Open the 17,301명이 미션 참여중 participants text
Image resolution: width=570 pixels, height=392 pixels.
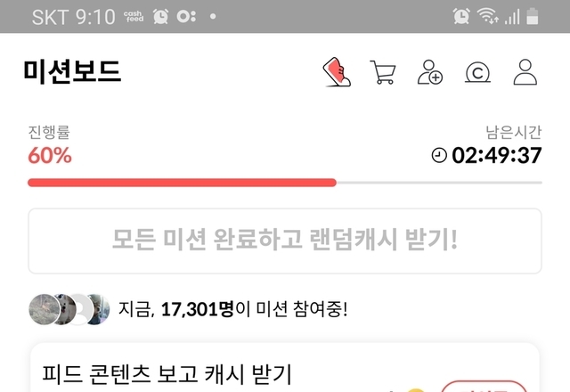(232, 309)
